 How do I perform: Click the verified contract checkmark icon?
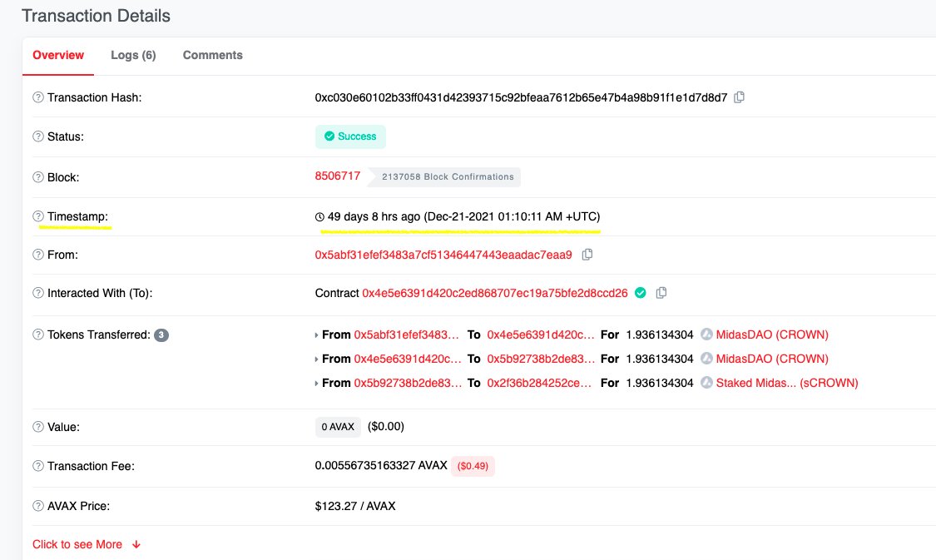click(641, 293)
